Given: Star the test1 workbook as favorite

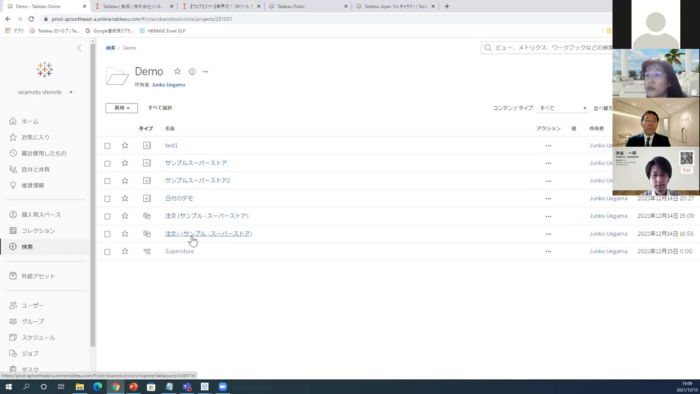Looking at the screenshot, I should tap(125, 145).
